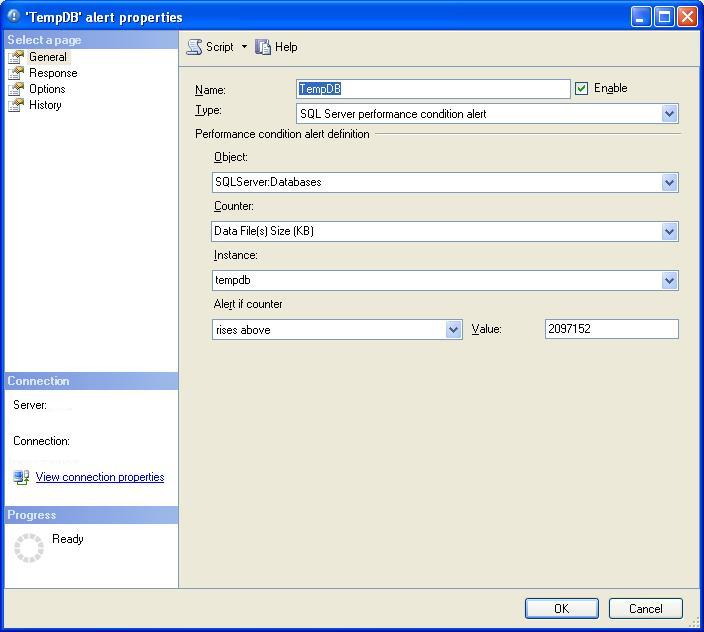The image size is (704, 632).
Task: Minimize the alert properties window
Action: pos(640,17)
